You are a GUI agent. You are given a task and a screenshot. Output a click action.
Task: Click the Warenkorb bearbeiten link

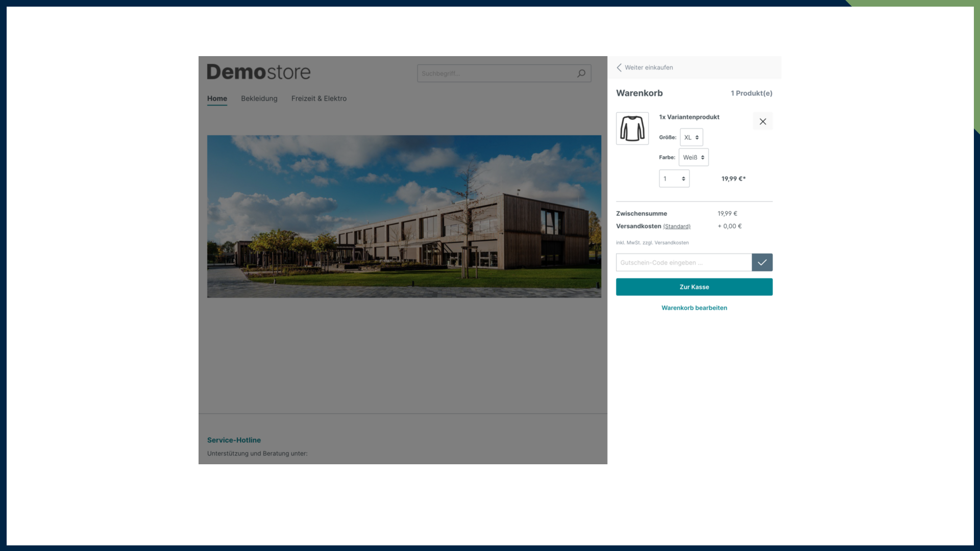[x=694, y=308]
